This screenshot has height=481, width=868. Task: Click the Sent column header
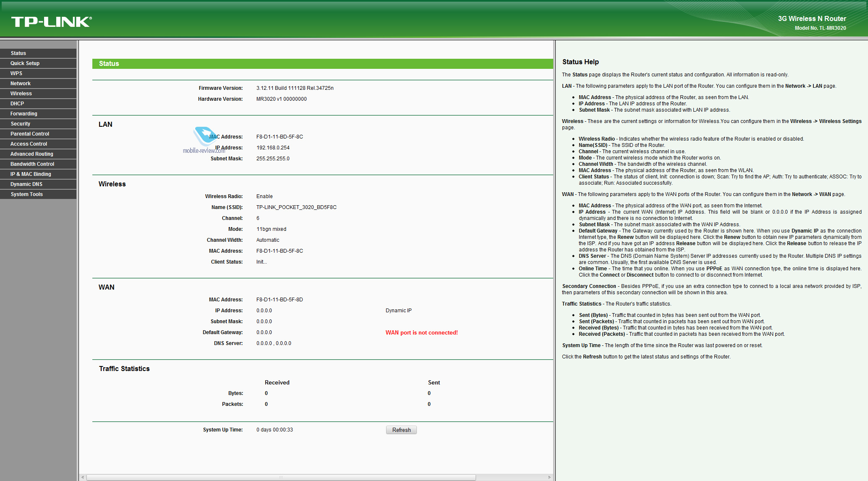[434, 383]
